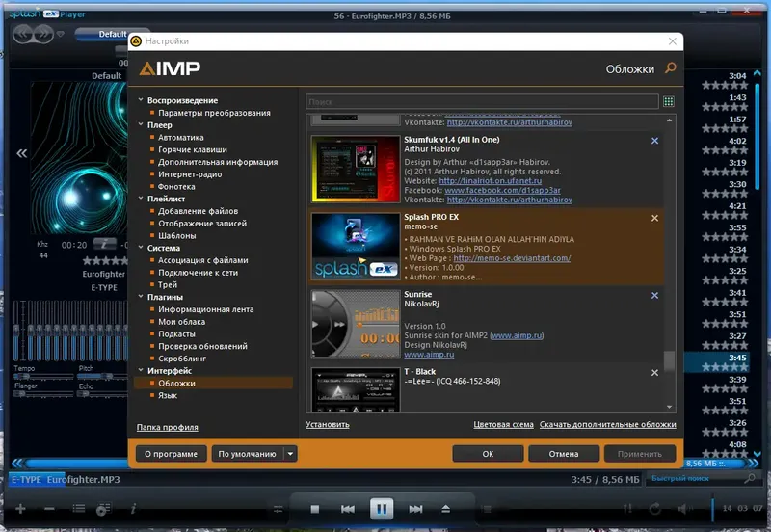Skip to the next track

(x=415, y=509)
